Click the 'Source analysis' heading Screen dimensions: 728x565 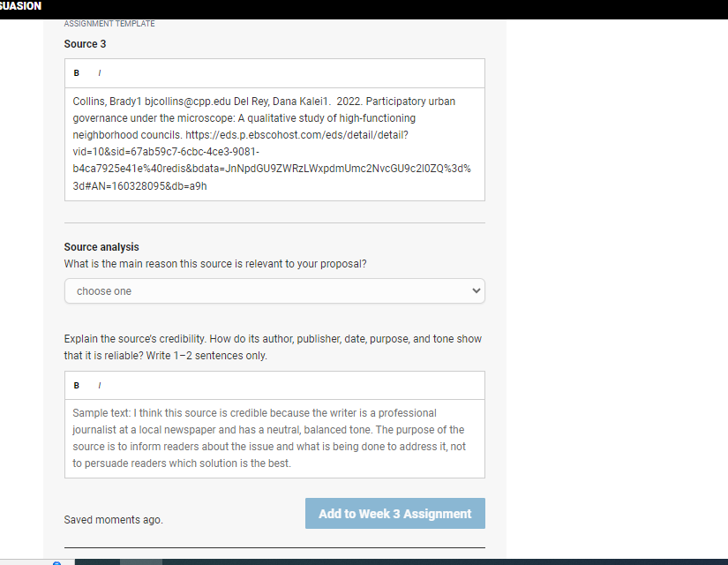pos(101,246)
